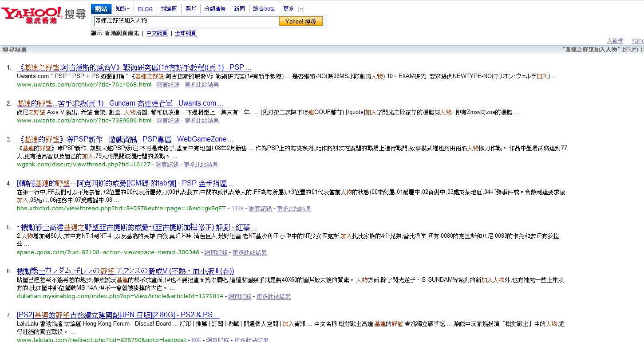The height and width of the screenshot is (342, 644).
Task: Open result 2 苦手求救 Gundam 高達連合軍 title
Action: 120,103
